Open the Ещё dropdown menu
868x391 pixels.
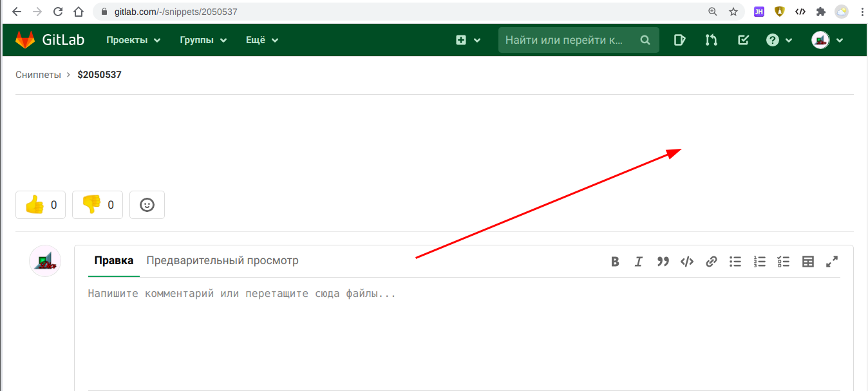(x=262, y=40)
